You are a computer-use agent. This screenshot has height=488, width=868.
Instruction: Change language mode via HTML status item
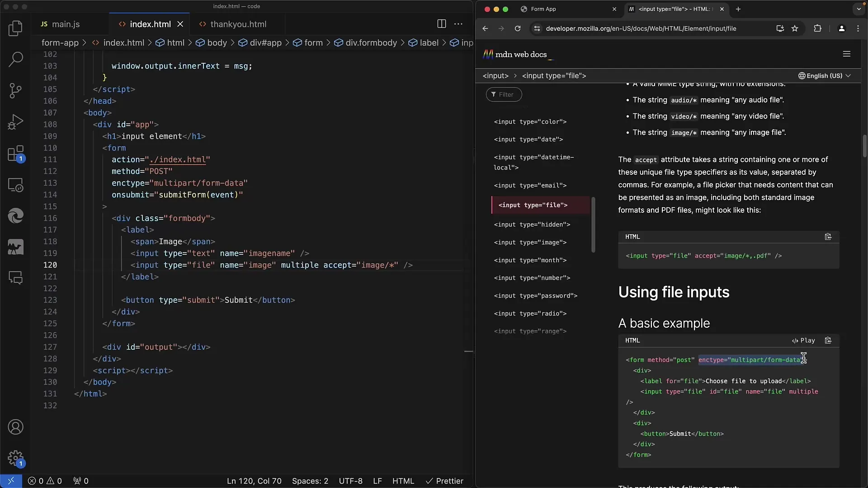[403, 481]
